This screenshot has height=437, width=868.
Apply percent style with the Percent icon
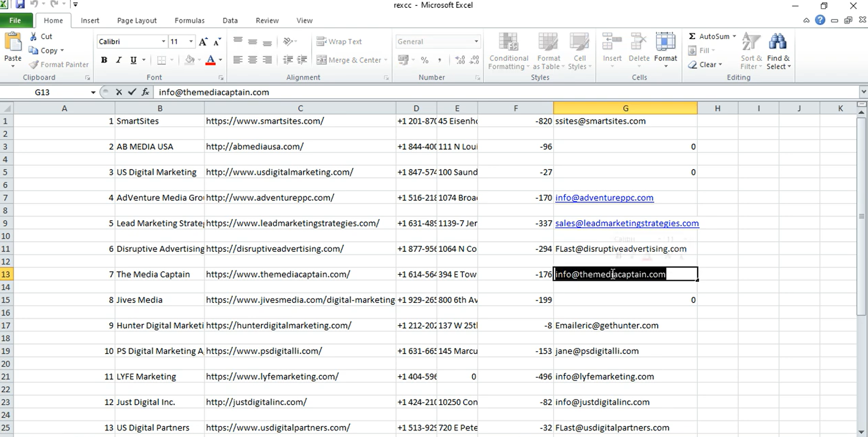click(425, 60)
